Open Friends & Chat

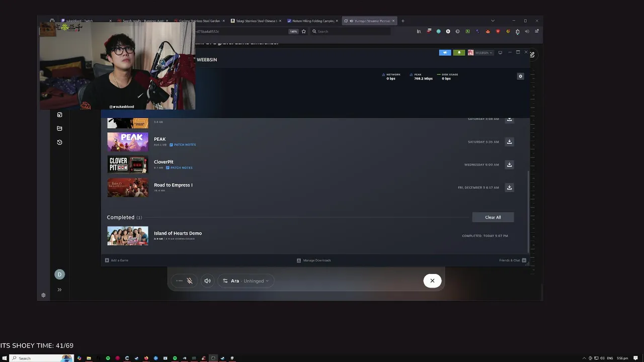(513, 260)
